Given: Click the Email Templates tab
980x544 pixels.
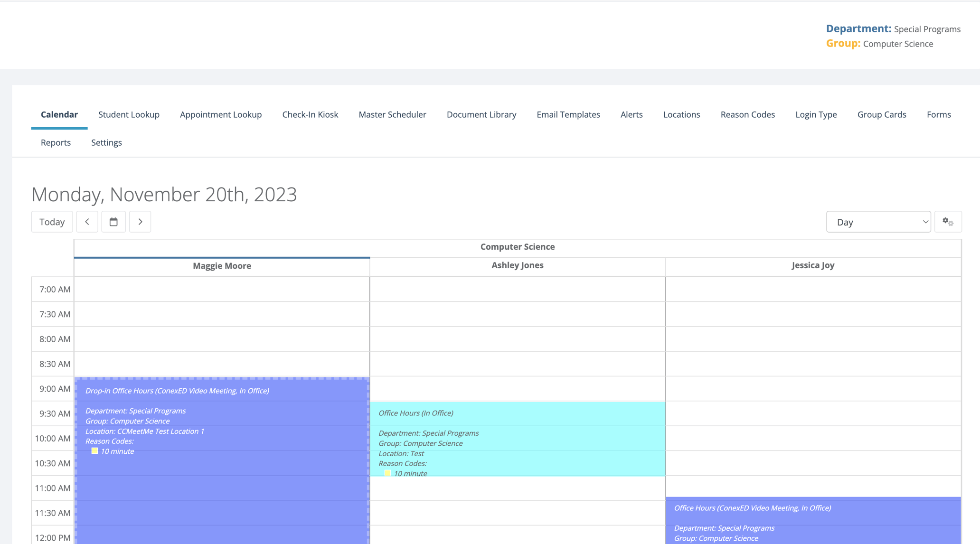Looking at the screenshot, I should pos(568,114).
